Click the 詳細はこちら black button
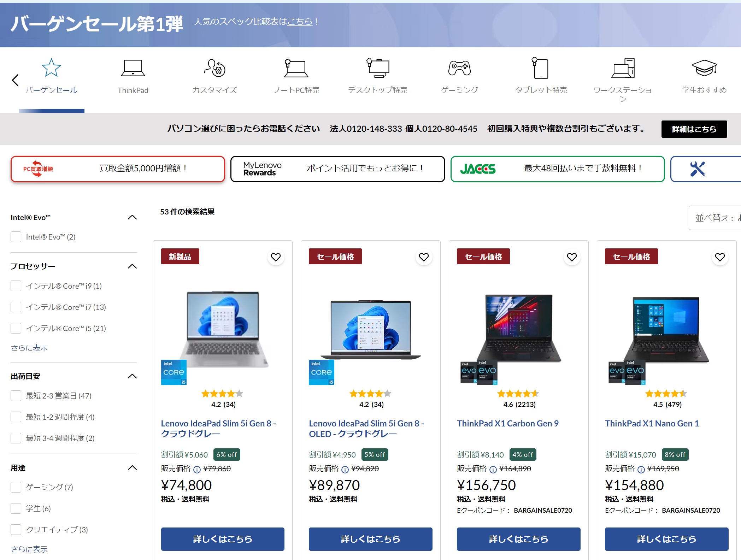This screenshot has height=560, width=741. [694, 129]
